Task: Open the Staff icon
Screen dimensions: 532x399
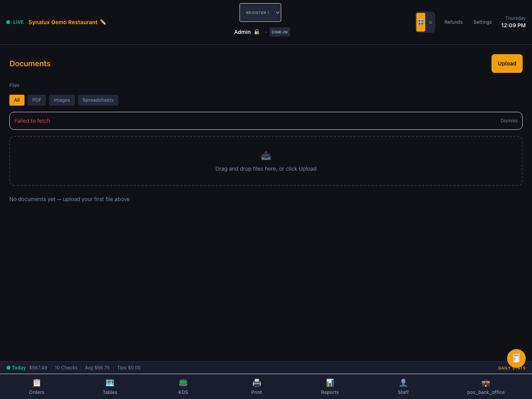Action: 403,383
